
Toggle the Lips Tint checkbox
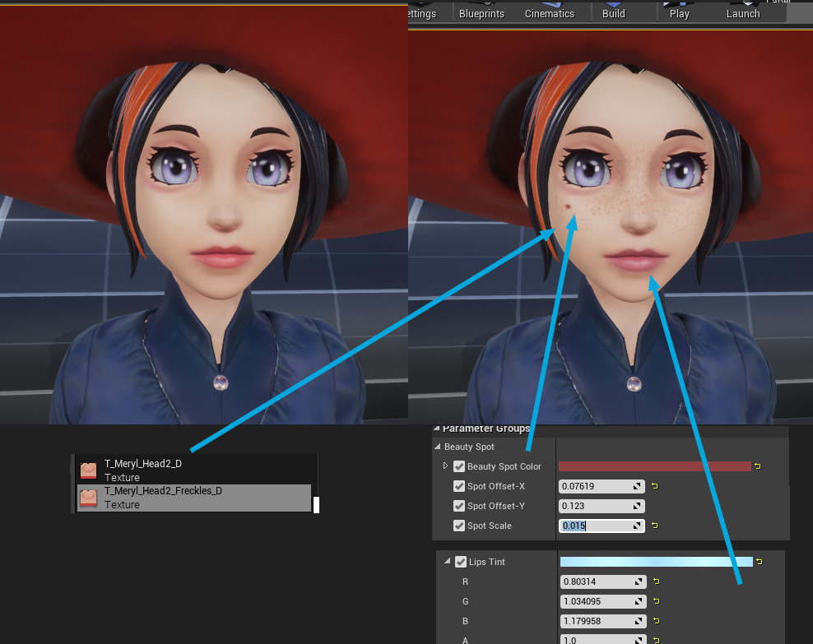pos(461,562)
